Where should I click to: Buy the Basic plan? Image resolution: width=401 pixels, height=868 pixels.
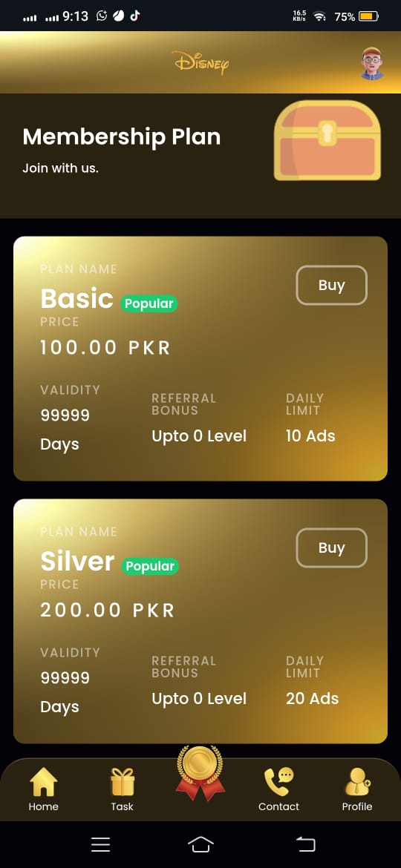332,285
